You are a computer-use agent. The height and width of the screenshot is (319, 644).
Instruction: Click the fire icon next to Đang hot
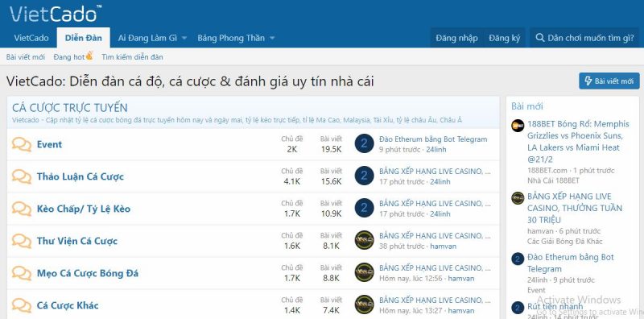tap(89, 56)
